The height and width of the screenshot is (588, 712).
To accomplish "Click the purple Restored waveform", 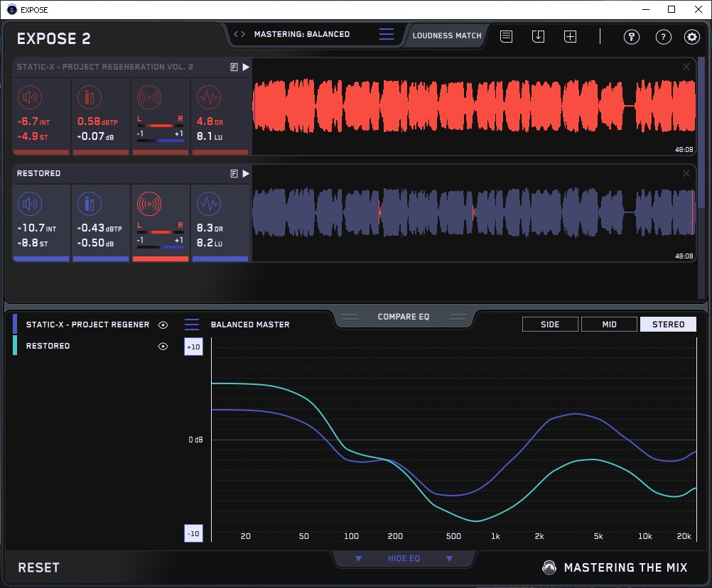I will point(474,213).
